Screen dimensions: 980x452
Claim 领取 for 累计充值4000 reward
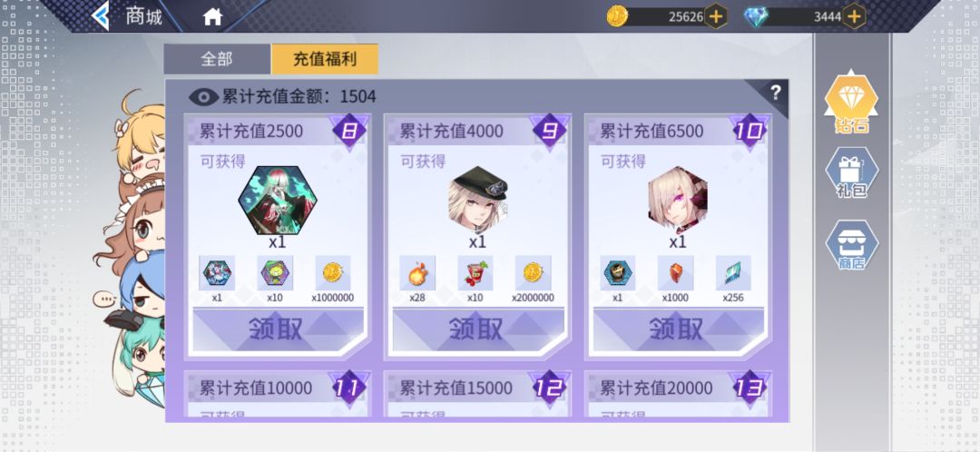pyautogui.click(x=477, y=329)
